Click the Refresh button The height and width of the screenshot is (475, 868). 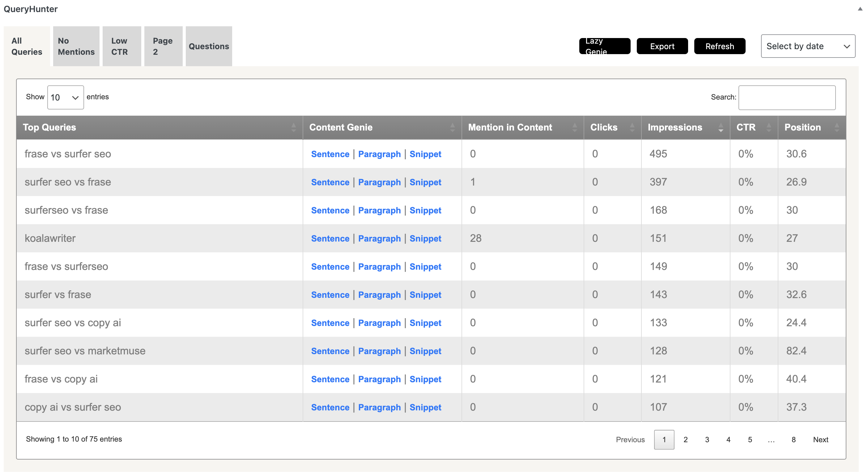720,46
